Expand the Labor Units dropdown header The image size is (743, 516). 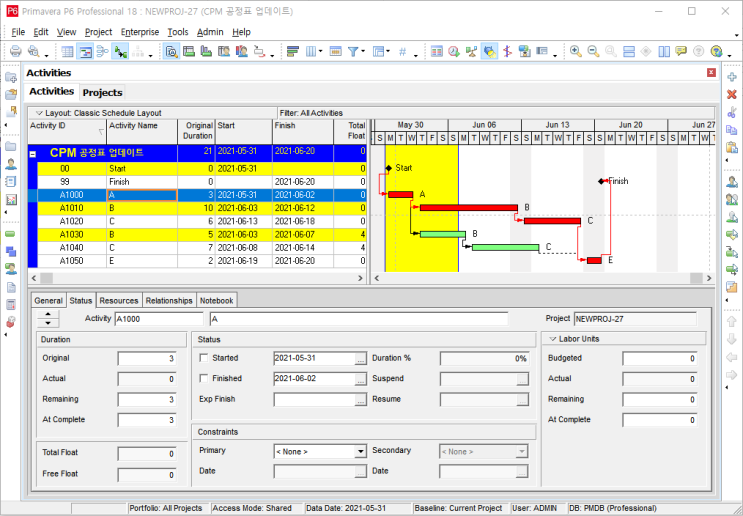553,339
